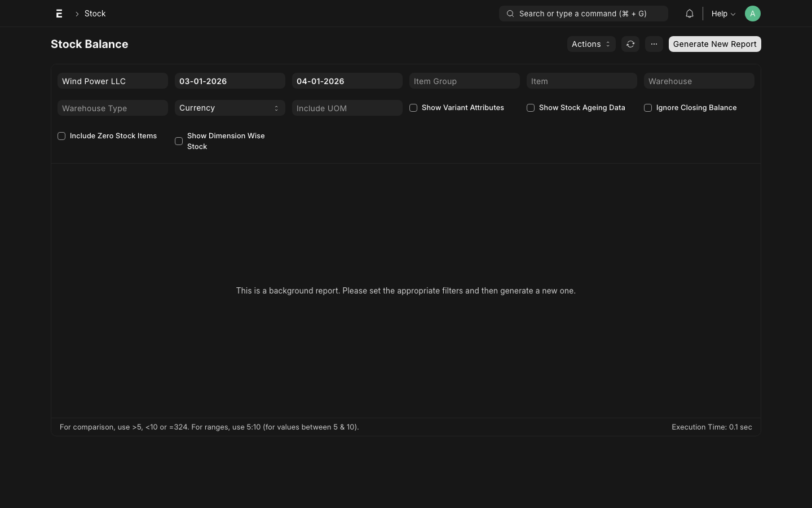The width and height of the screenshot is (812, 508).
Task: Click the ERPNext home logo icon
Action: point(59,14)
